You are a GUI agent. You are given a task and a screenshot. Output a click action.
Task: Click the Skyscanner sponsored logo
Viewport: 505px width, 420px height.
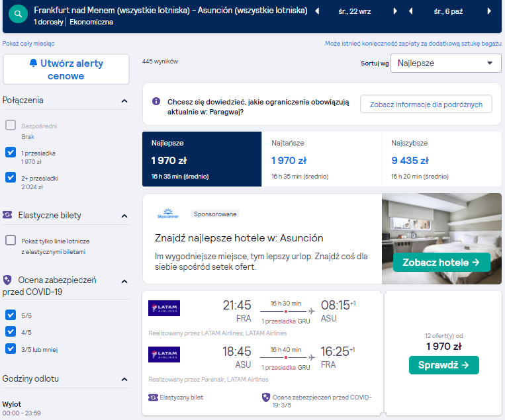[168, 214]
